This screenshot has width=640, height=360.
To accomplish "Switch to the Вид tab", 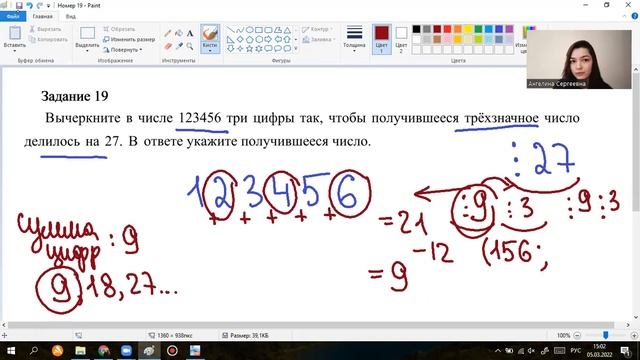I will tap(71, 16).
